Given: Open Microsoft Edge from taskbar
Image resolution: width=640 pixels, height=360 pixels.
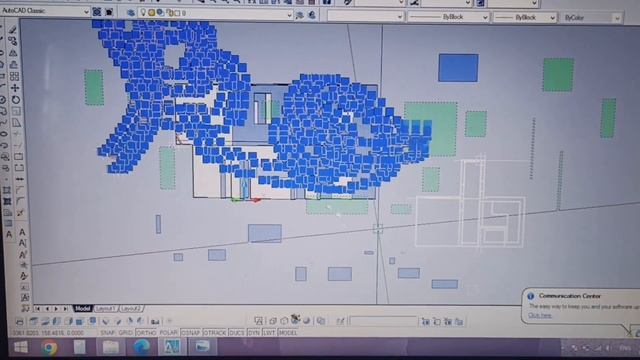Looking at the screenshot, I should tap(141, 347).
